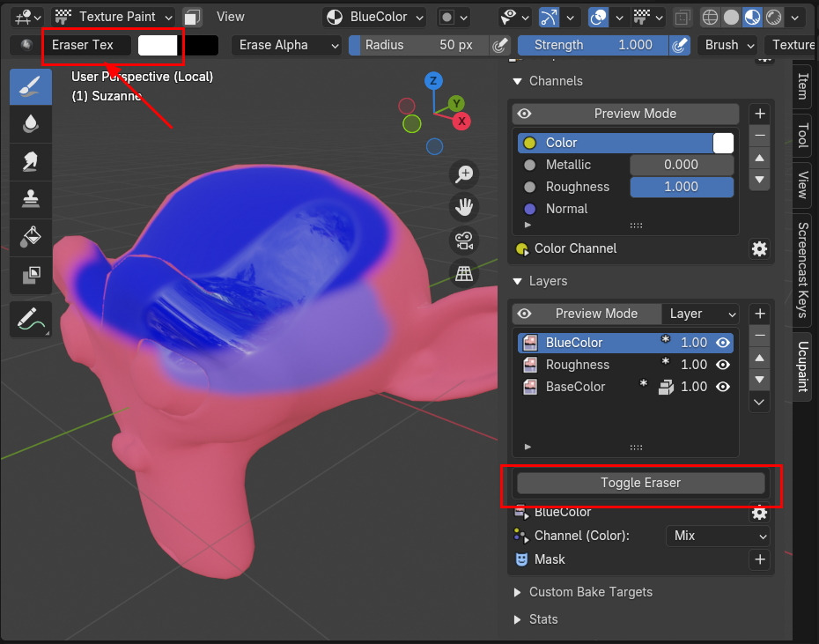Select the Clone stamp tool
The width and height of the screenshot is (819, 644).
(x=31, y=200)
